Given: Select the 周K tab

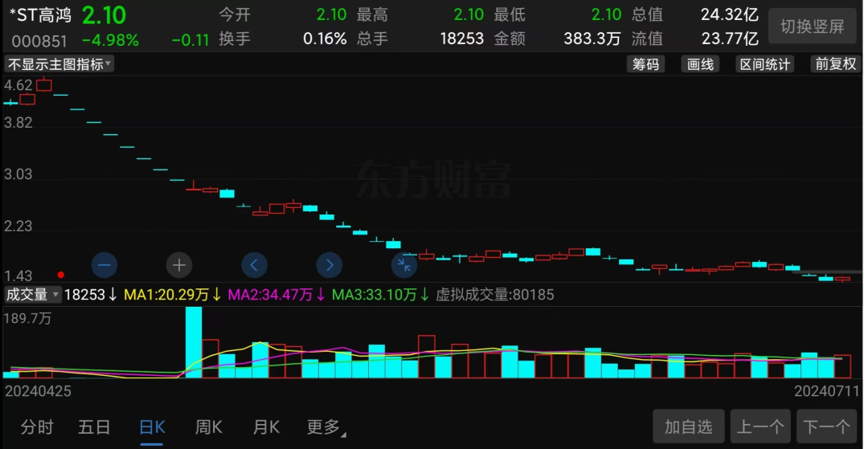Looking at the screenshot, I should point(209,427).
